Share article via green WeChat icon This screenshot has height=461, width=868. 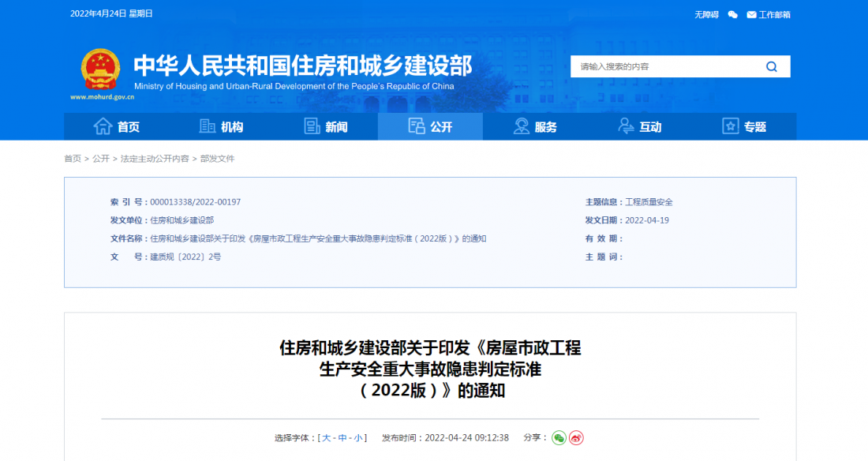(x=559, y=438)
